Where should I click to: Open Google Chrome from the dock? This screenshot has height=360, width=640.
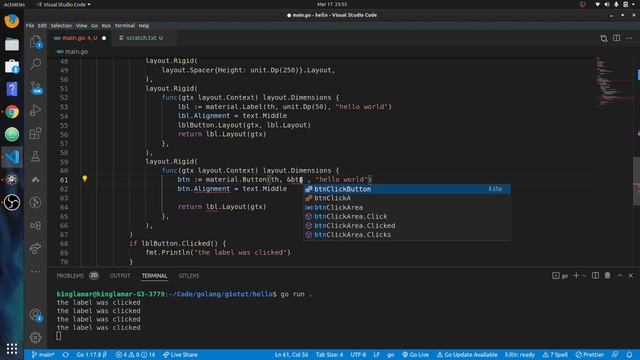click(12, 111)
